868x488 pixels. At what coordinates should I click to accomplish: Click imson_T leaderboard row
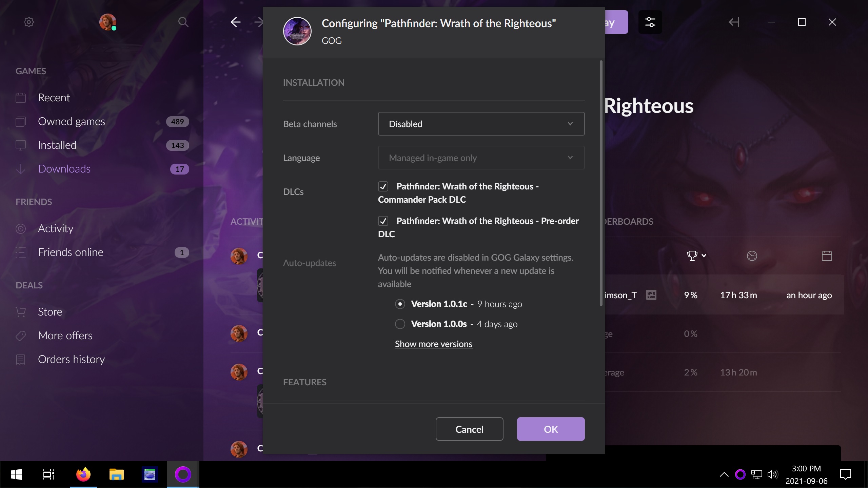(724, 295)
